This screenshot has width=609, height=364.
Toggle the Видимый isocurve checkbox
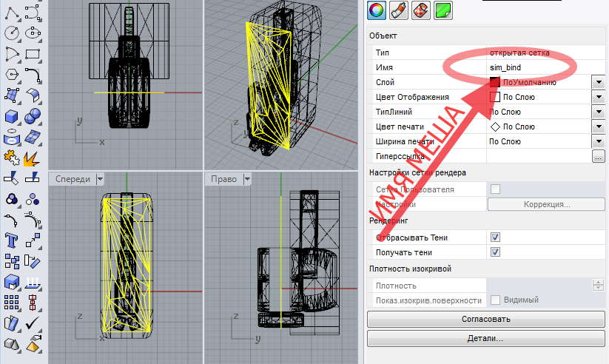tap(496, 300)
